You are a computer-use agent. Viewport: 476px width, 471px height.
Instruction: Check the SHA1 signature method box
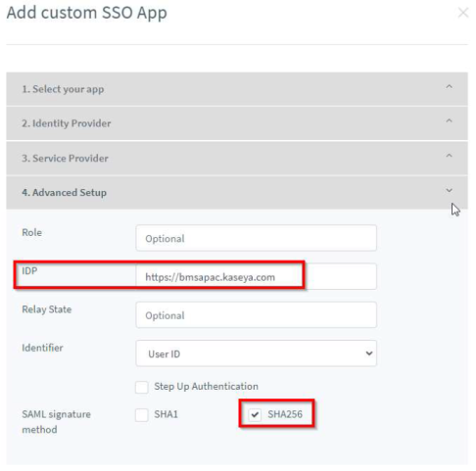click(x=142, y=415)
